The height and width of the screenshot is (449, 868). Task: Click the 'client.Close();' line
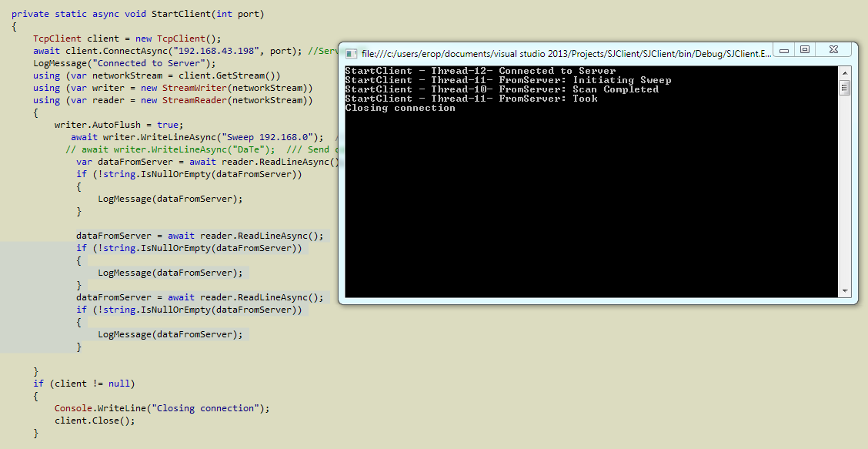pos(95,421)
